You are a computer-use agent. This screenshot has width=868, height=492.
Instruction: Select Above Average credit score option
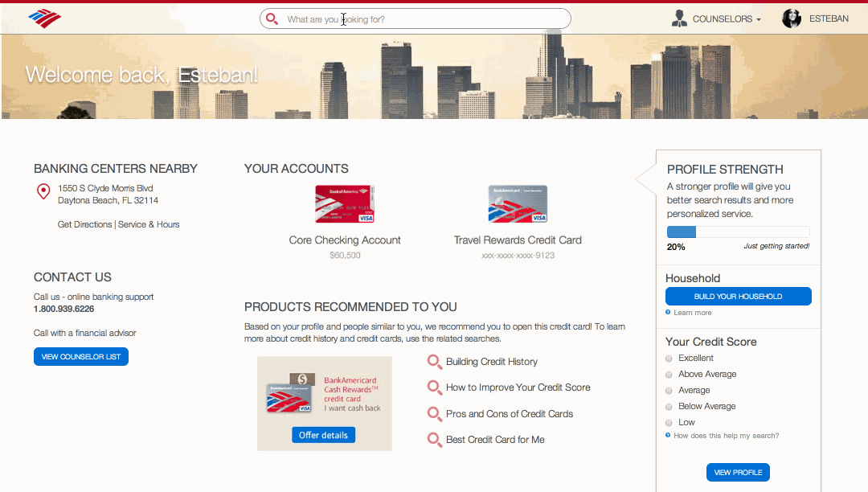pyautogui.click(x=669, y=375)
